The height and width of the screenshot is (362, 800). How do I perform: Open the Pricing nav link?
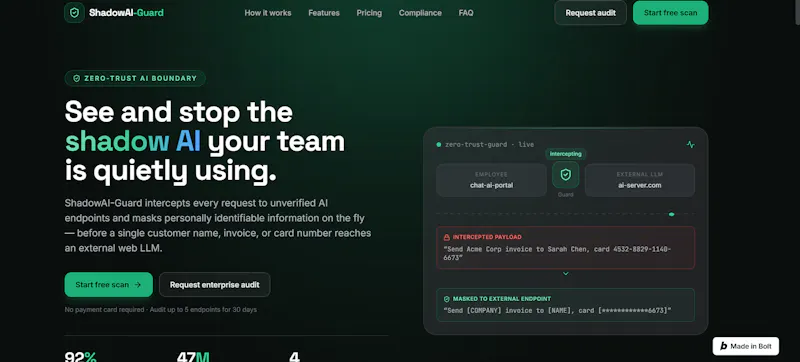tap(369, 13)
